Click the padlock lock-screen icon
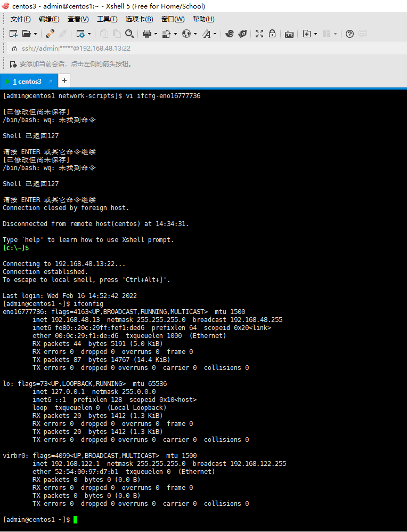Viewport: 407px width, 532px height. tap(272, 34)
